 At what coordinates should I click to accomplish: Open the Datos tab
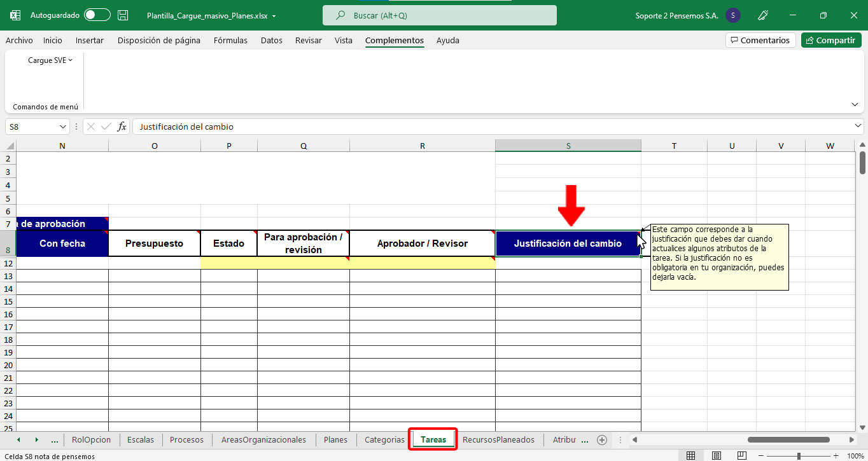click(x=272, y=40)
